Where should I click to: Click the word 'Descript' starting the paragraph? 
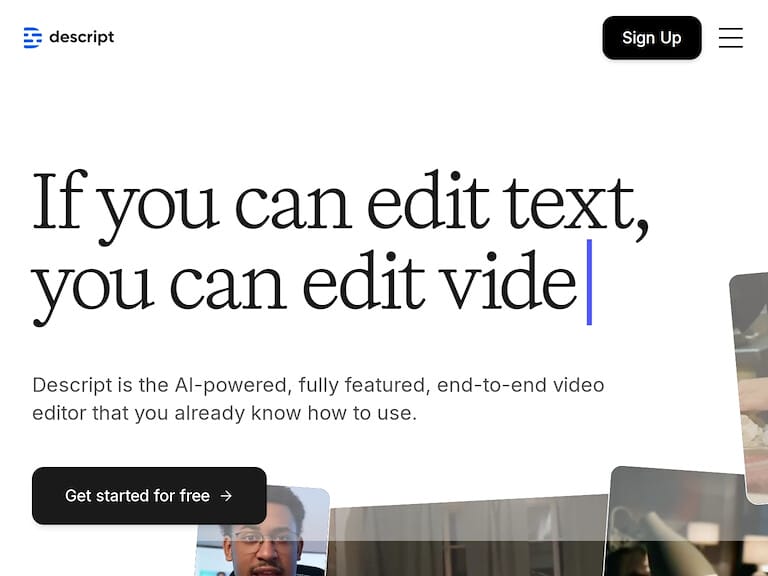pyautogui.click(x=68, y=385)
